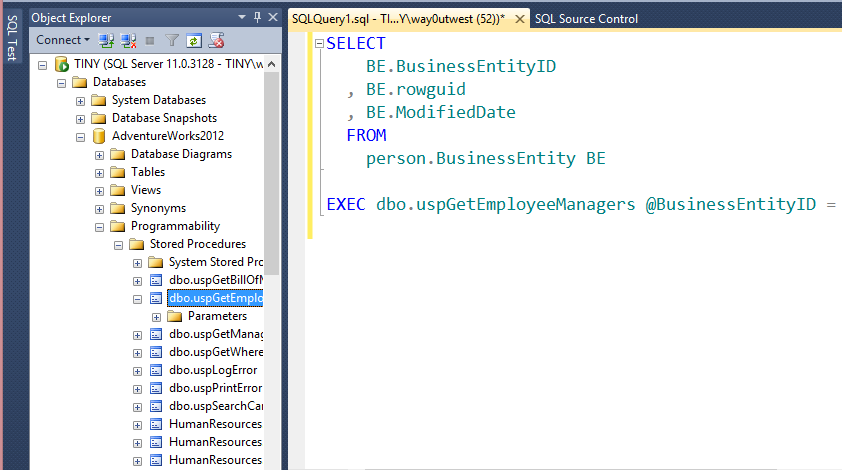Click the Database Diagrams folder icon
Viewport: 842px width, 470px height.
click(118, 154)
